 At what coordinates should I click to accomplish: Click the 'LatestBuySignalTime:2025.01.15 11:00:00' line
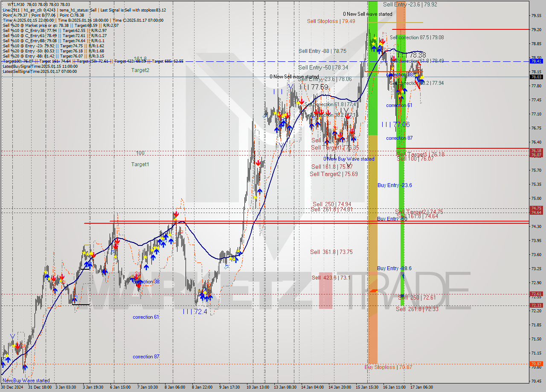pyautogui.click(x=40, y=66)
